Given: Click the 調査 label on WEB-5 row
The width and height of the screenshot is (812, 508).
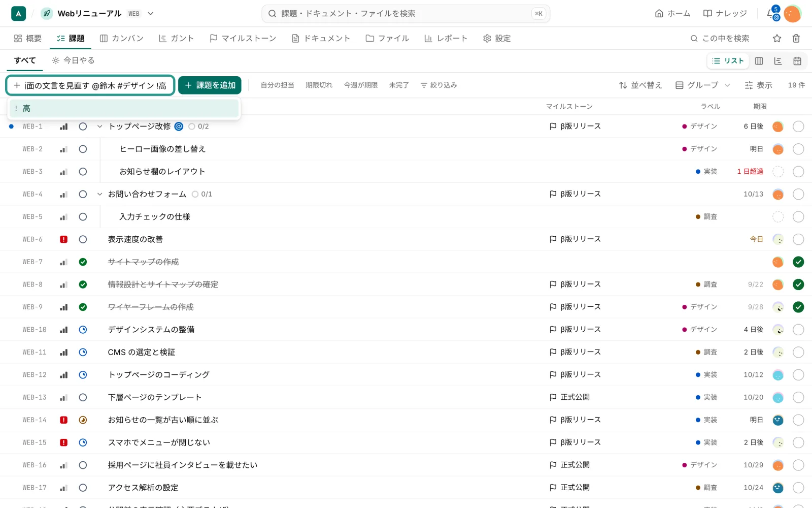Looking at the screenshot, I should [706, 217].
